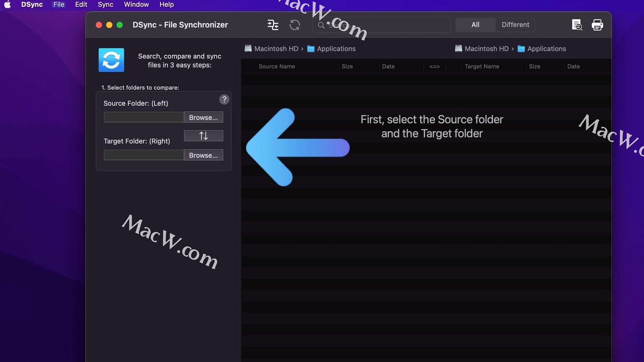Select the All filter segment
The height and width of the screenshot is (362, 644).
[475, 25]
